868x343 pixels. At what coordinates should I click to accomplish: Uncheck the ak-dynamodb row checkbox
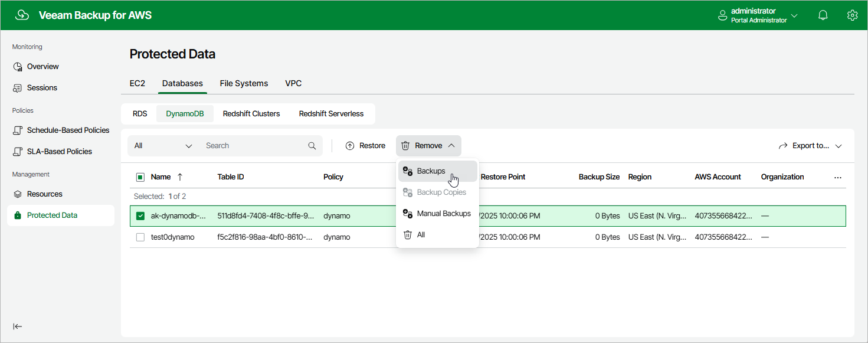click(140, 216)
